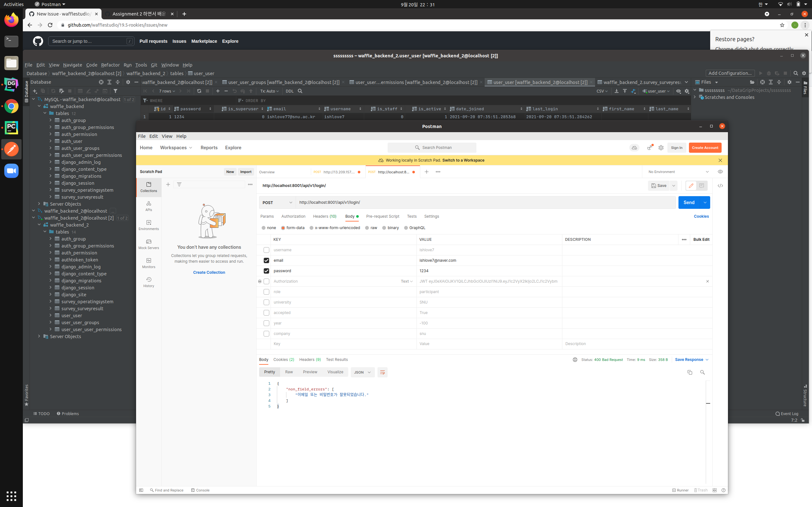Open the POST method dropdown
The image size is (812, 507).
277,202
